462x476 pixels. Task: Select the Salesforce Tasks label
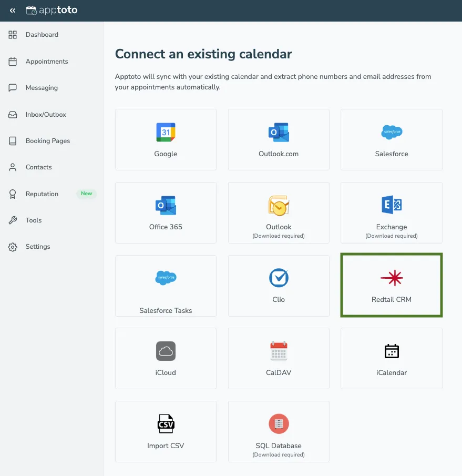(x=166, y=310)
